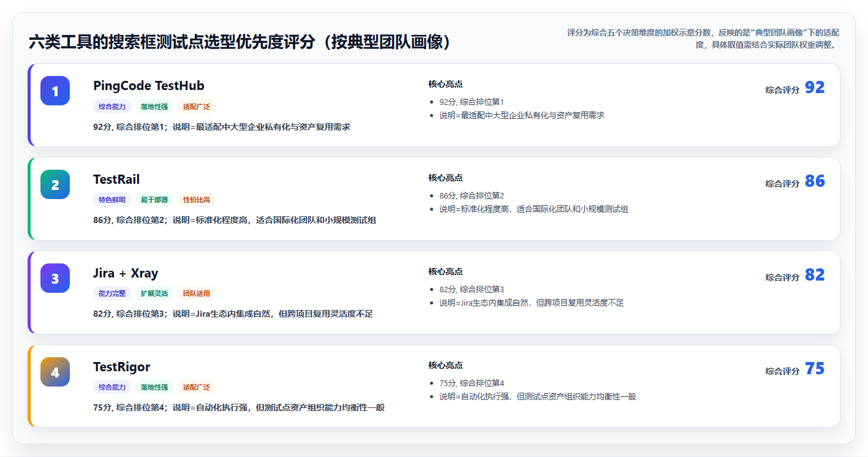This screenshot has width=868, height=457.
Task: Click 综合评分 label beside score 92
Action: 782,90
